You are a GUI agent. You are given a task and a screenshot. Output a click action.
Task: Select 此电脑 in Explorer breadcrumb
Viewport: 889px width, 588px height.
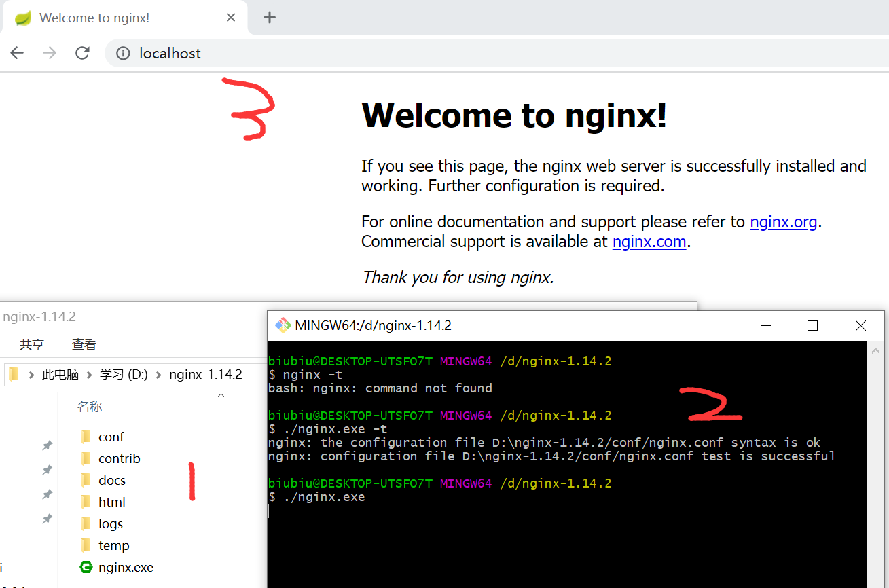[x=60, y=375]
